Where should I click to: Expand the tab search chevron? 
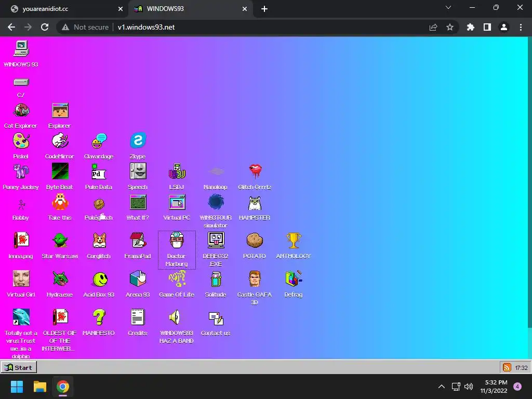448,7
